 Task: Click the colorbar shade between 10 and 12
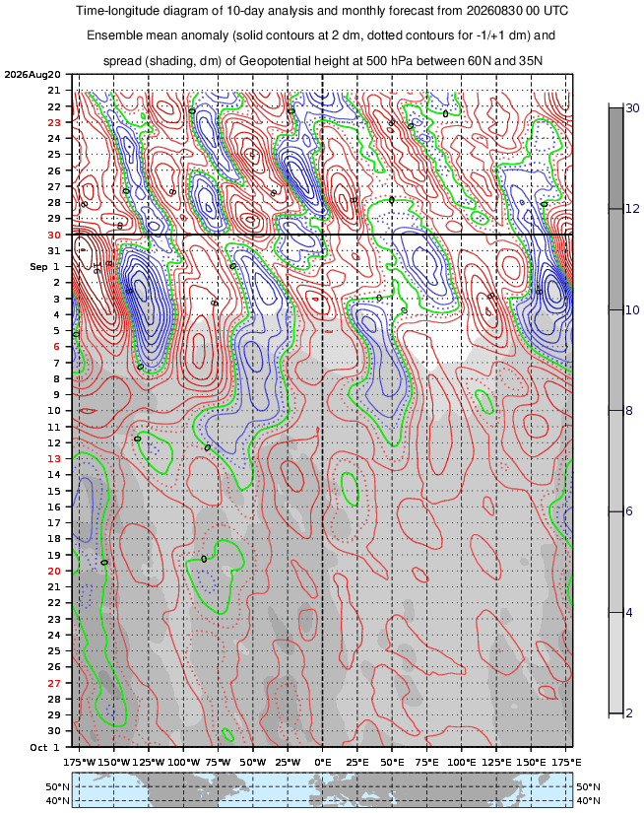[x=615, y=259]
